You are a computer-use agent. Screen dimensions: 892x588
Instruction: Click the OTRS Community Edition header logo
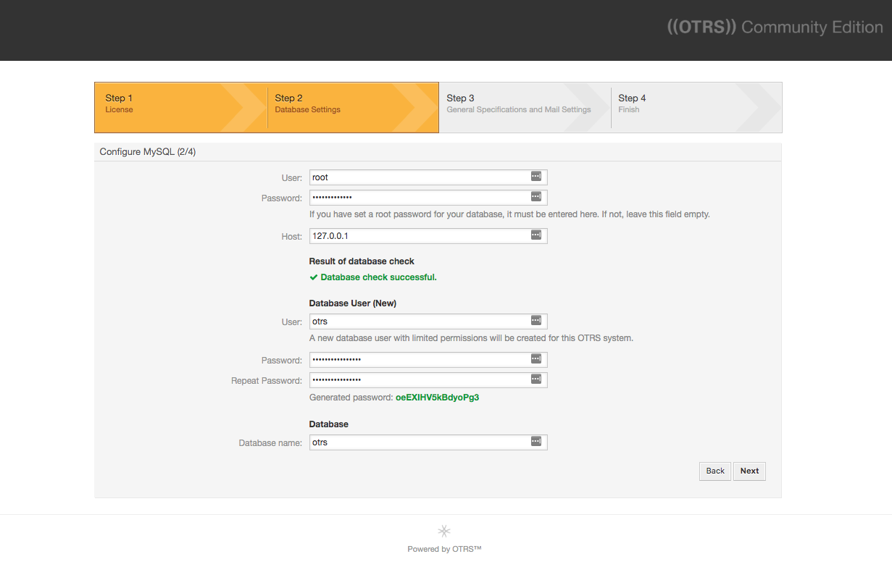[775, 28]
